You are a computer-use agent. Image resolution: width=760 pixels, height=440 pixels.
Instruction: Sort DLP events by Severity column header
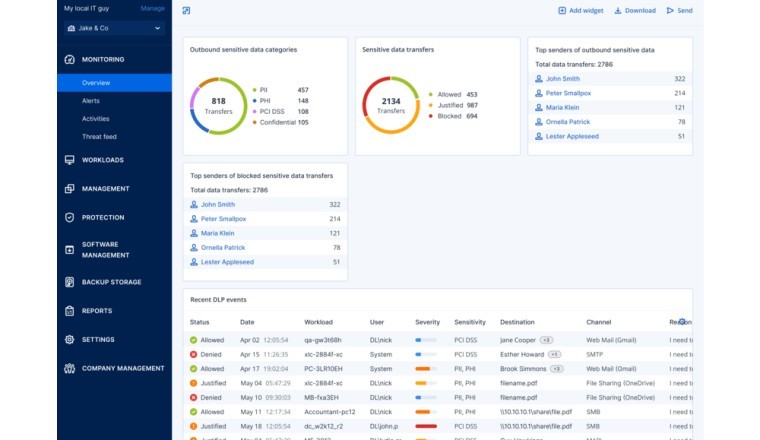427,322
